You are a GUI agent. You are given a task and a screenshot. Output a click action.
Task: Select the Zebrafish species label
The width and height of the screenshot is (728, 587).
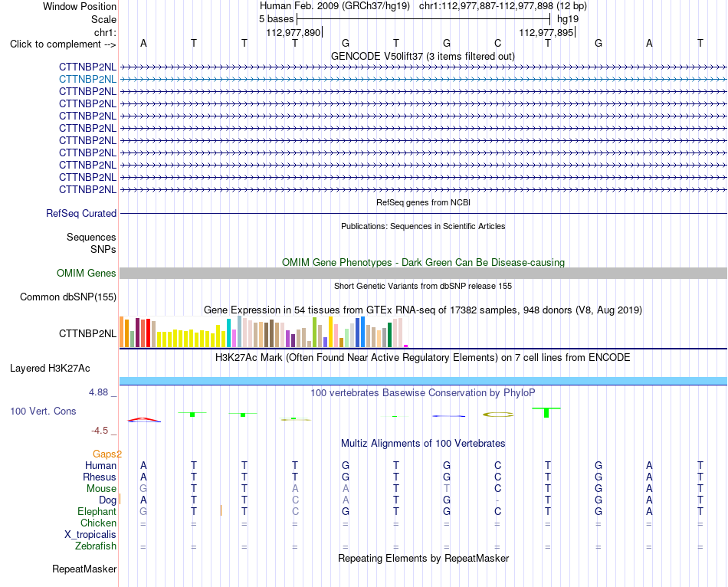96,546
